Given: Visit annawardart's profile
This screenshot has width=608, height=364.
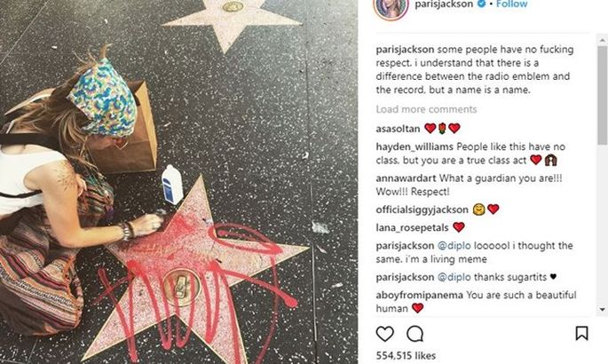Looking at the screenshot, I should 406,178.
